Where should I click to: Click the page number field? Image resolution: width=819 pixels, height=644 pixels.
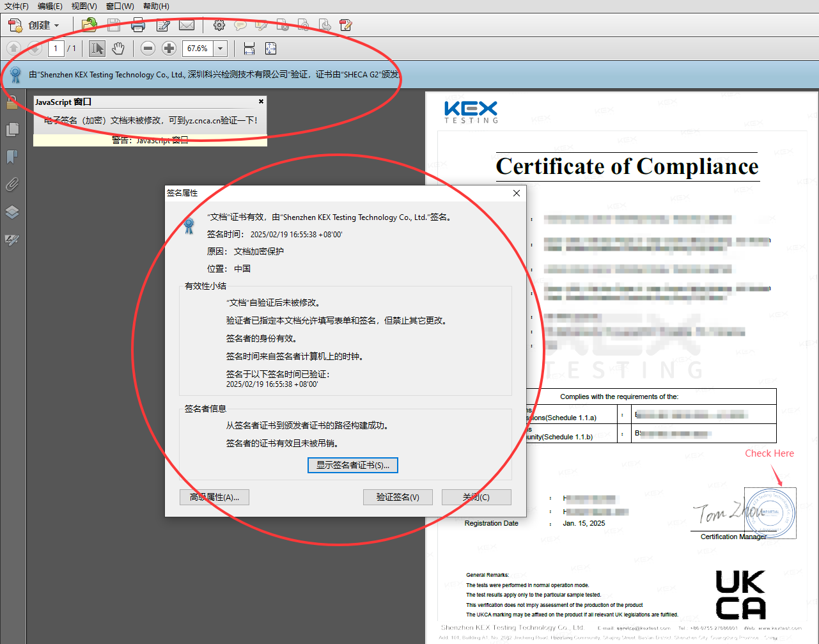pos(56,49)
